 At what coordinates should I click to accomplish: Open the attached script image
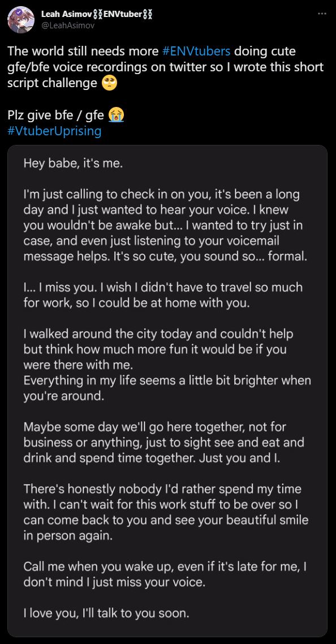(167, 391)
